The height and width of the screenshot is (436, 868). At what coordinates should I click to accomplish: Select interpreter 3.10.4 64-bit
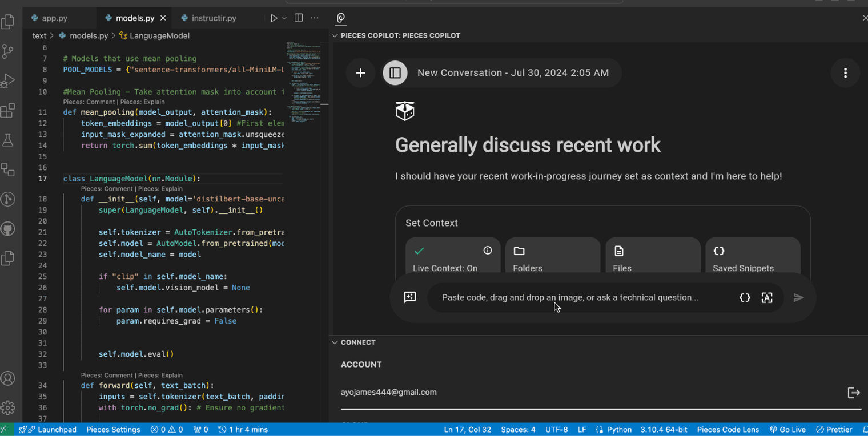pos(664,430)
